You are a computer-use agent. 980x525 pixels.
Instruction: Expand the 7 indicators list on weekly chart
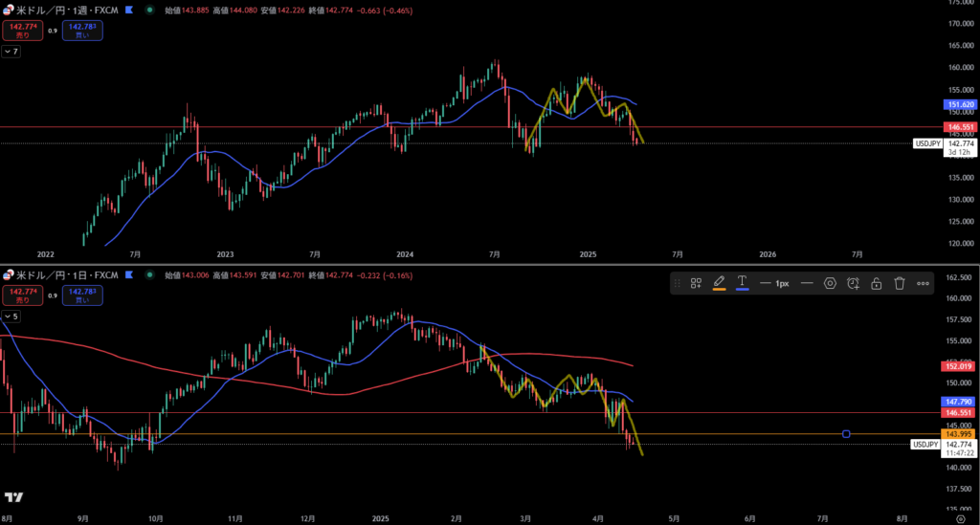pyautogui.click(x=11, y=52)
